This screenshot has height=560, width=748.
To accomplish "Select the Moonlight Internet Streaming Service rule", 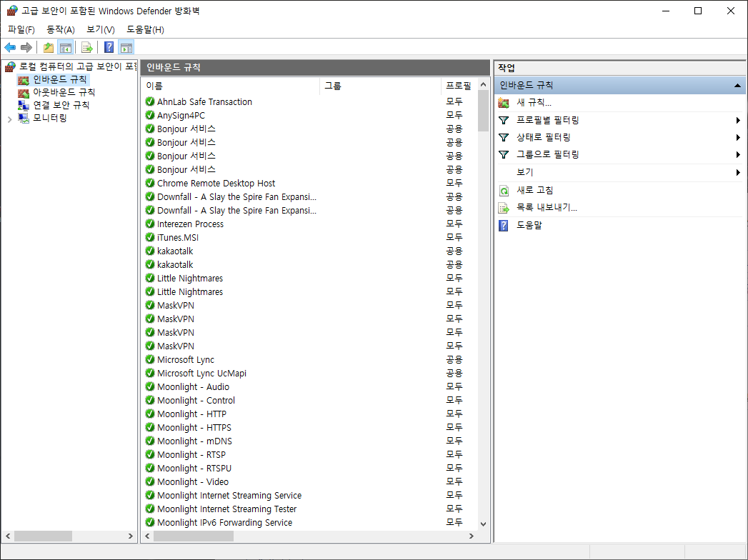I will click(229, 495).
